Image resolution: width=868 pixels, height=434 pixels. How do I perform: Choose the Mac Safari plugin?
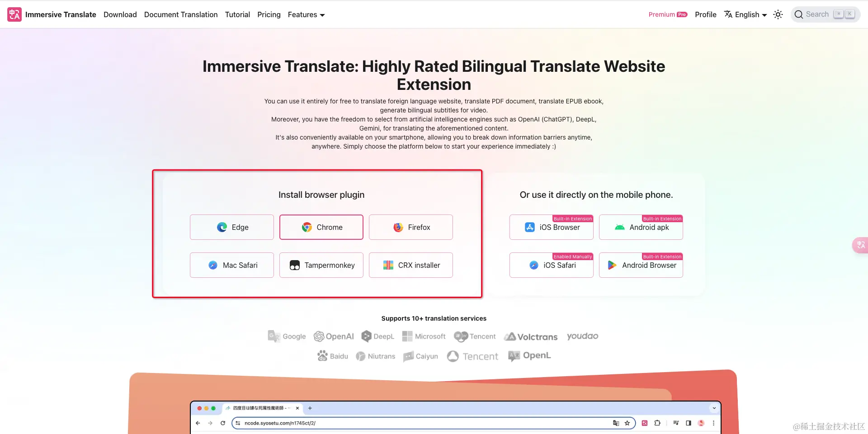[x=232, y=265]
